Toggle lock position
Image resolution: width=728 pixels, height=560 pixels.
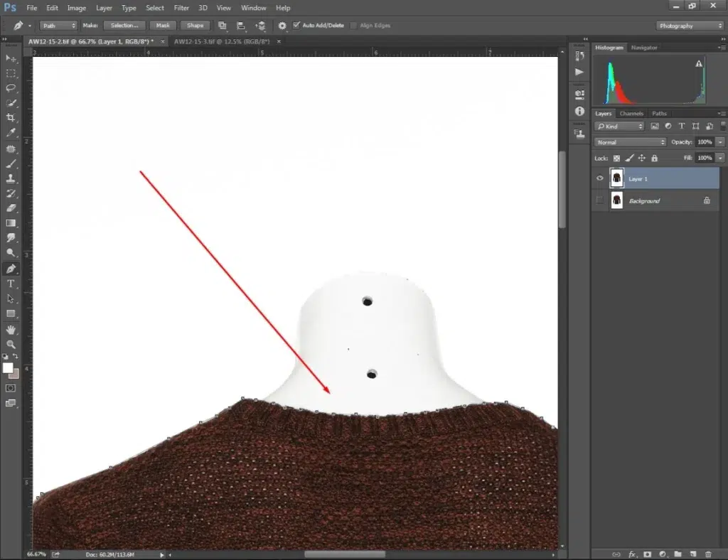click(x=642, y=158)
